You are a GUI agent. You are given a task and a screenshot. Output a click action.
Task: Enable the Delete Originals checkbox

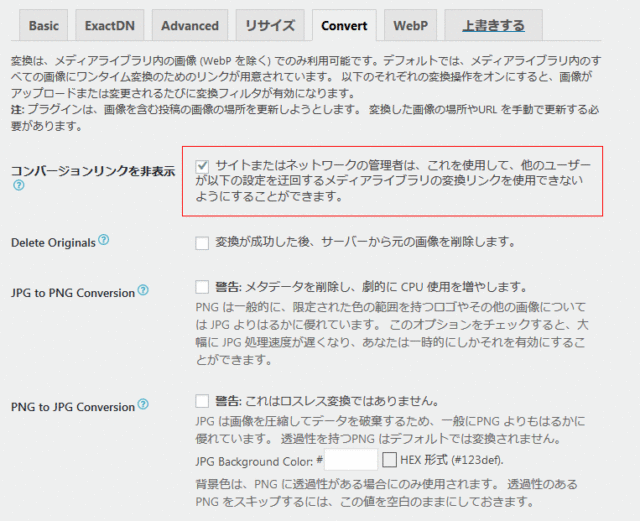203,243
